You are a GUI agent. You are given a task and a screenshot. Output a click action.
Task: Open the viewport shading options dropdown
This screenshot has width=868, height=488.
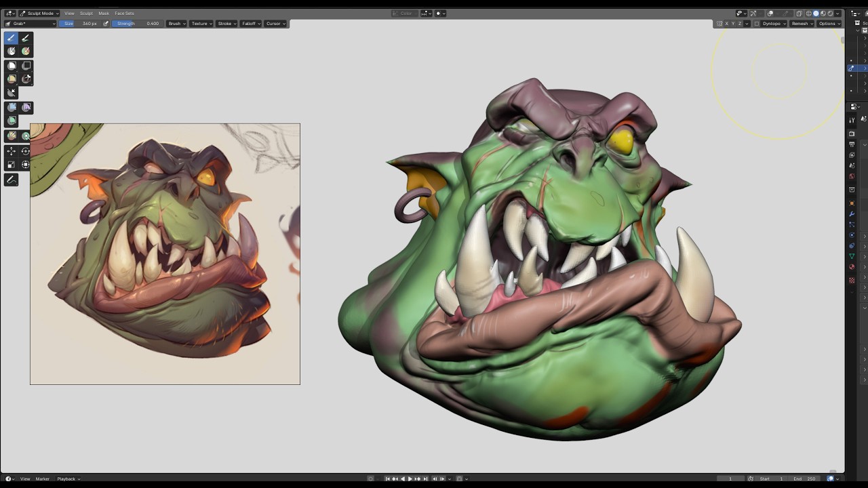837,14
